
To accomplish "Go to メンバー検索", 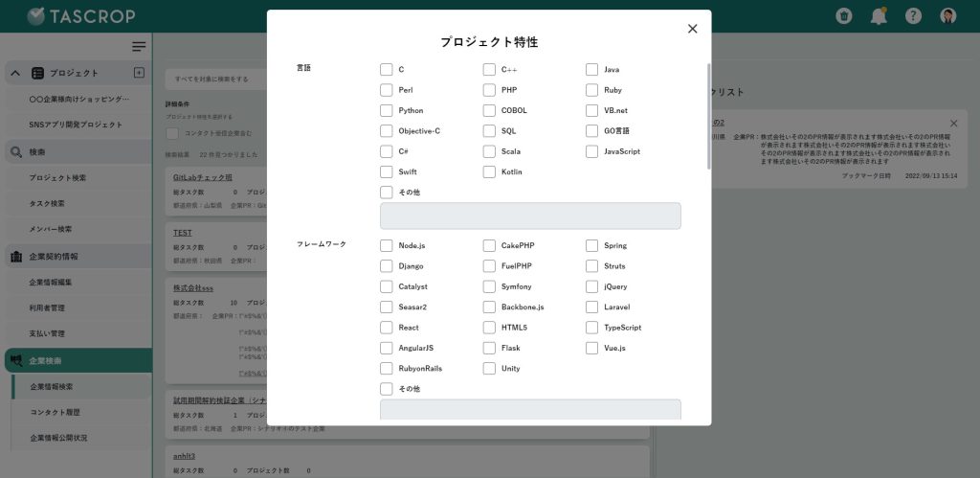I will click(50, 229).
